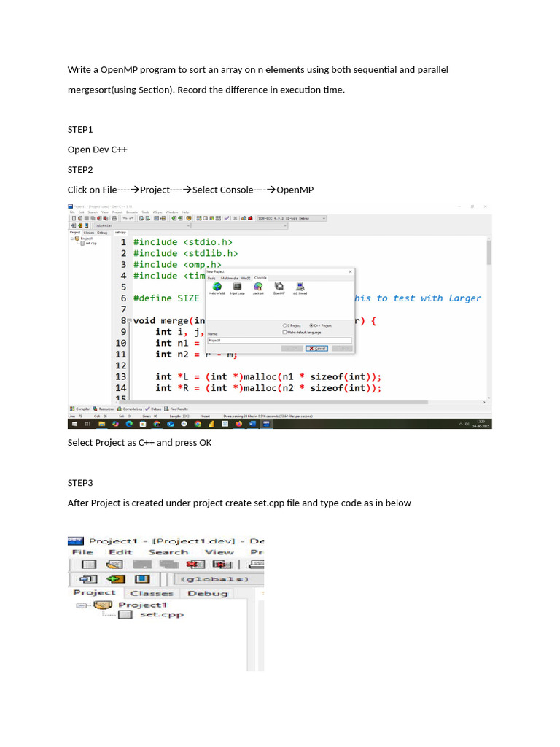This screenshot has width=560, height=747.
Task: Click the New file icon in the enlarged toolbar
Action: (89, 565)
